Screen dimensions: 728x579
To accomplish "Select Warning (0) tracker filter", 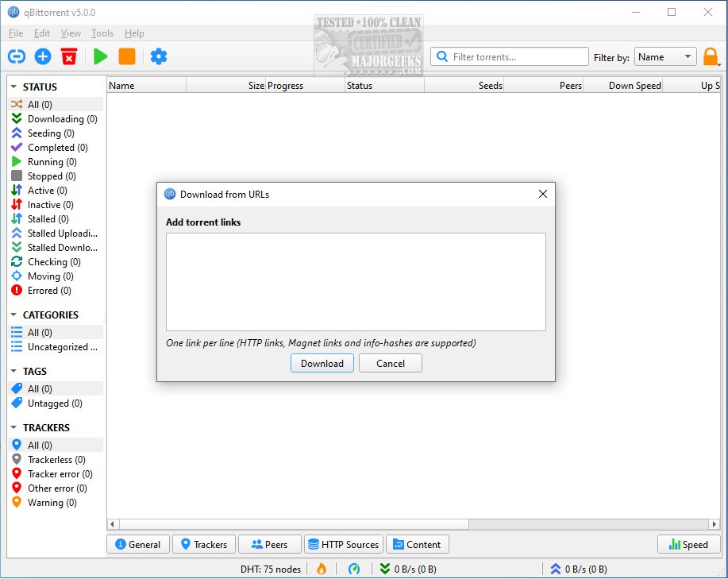I will (x=56, y=503).
